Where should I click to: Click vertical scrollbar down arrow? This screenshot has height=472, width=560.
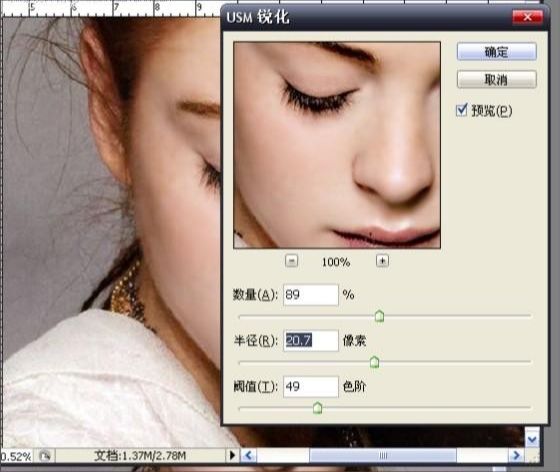click(x=532, y=439)
